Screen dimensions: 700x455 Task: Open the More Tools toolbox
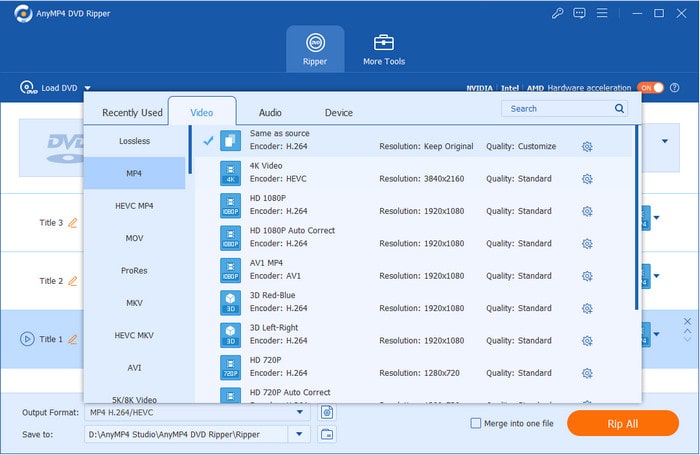tap(384, 49)
